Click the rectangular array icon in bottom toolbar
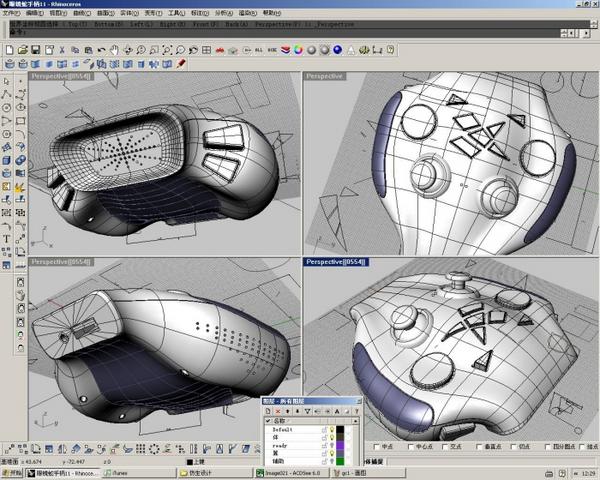Screen dimensions: 600x480 (x=141, y=449)
